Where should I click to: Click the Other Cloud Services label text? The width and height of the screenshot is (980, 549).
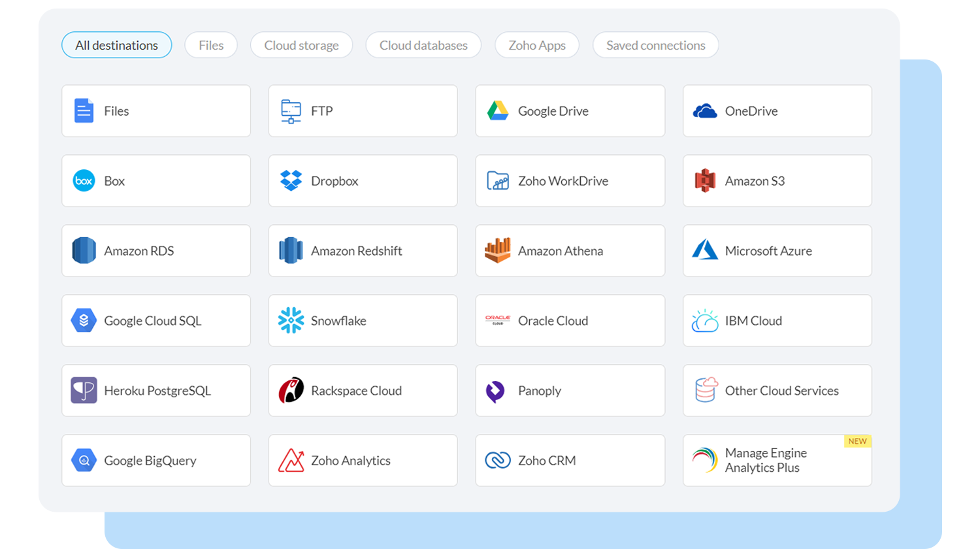(782, 391)
